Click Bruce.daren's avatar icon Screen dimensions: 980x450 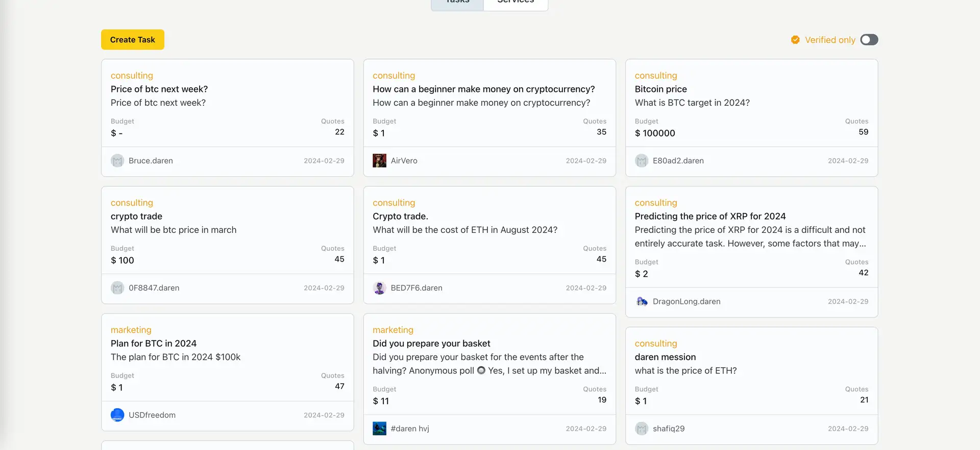[x=117, y=161]
